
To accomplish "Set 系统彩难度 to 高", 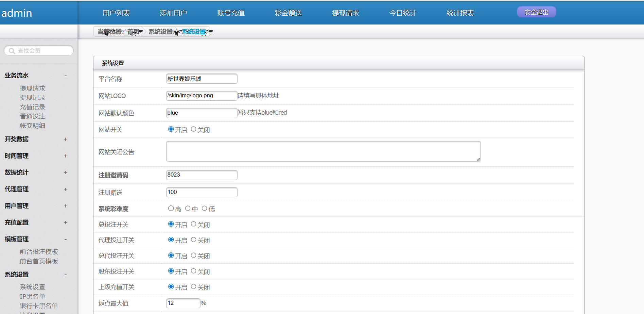I will [x=171, y=209].
